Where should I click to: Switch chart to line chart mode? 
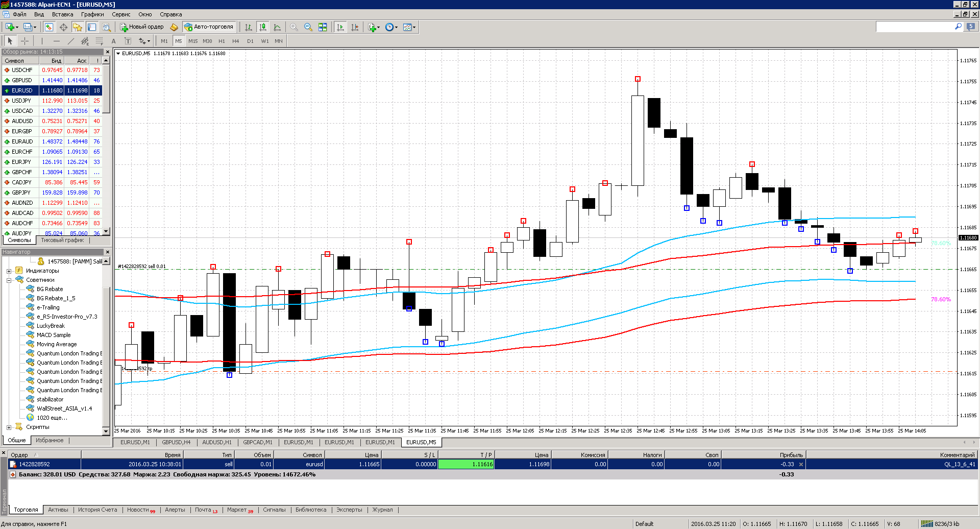click(x=277, y=27)
